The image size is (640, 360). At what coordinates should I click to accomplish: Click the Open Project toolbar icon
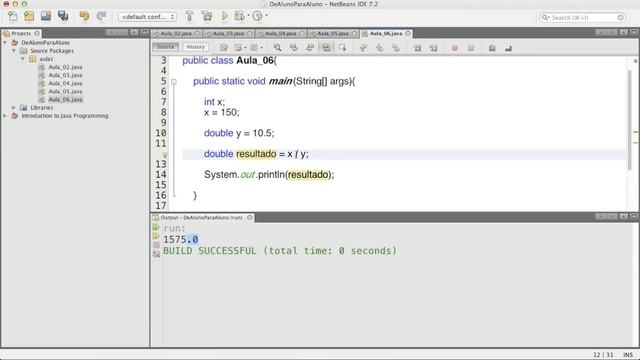46,16
